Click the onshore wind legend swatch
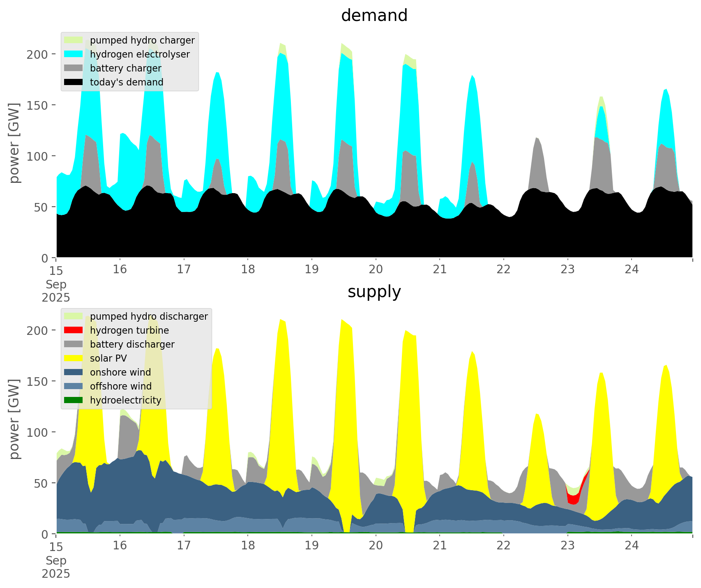The height and width of the screenshot is (588, 701). (x=74, y=372)
